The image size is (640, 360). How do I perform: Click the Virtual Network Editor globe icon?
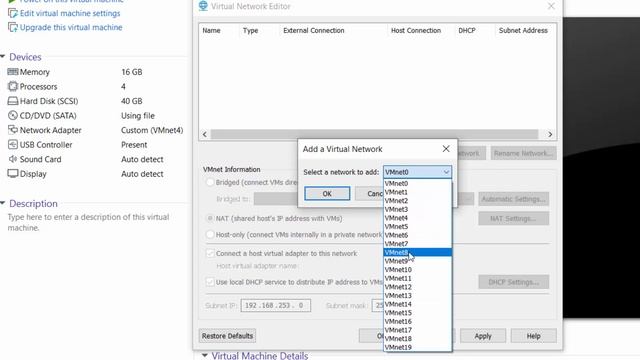tap(203, 6)
